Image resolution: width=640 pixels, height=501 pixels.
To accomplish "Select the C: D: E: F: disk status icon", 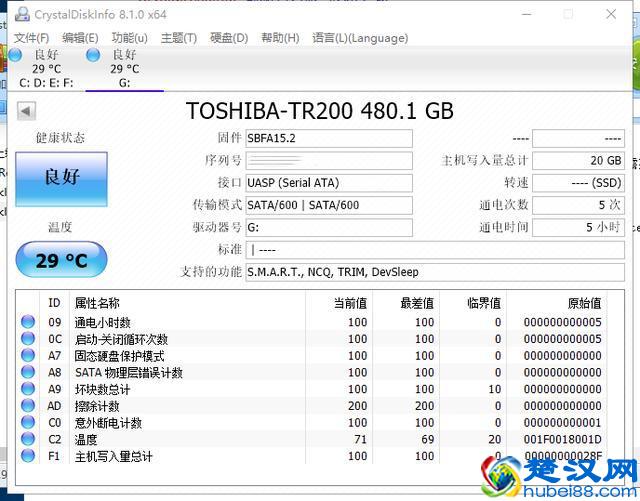I will pyautogui.click(x=15, y=55).
